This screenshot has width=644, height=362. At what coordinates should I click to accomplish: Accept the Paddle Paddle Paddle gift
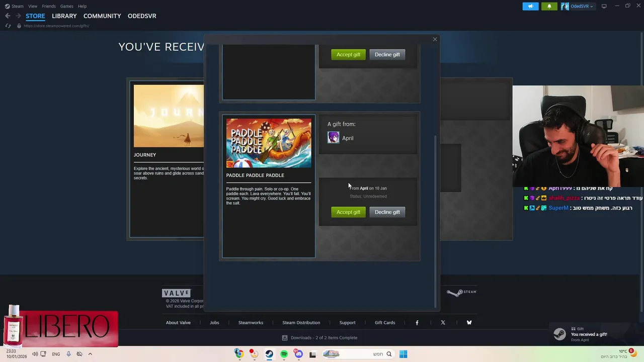(348, 212)
